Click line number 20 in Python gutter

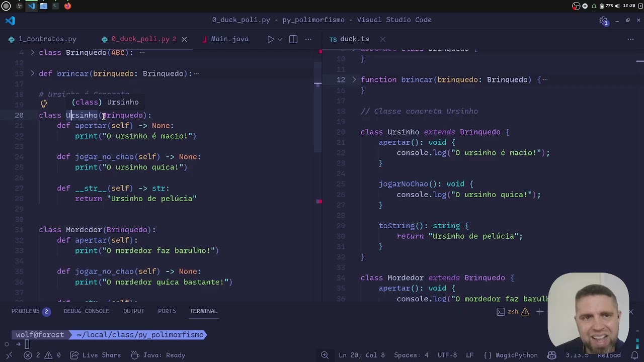(19, 115)
